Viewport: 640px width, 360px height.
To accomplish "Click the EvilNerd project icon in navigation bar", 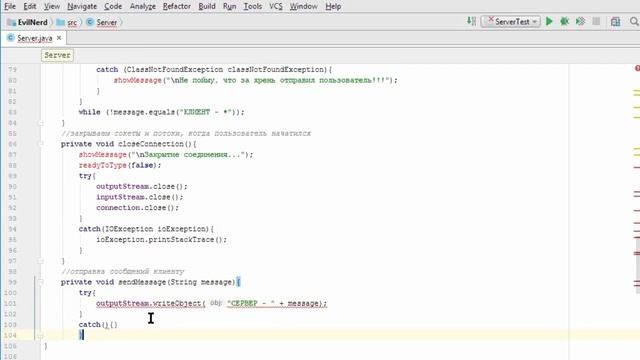I will click(11, 22).
